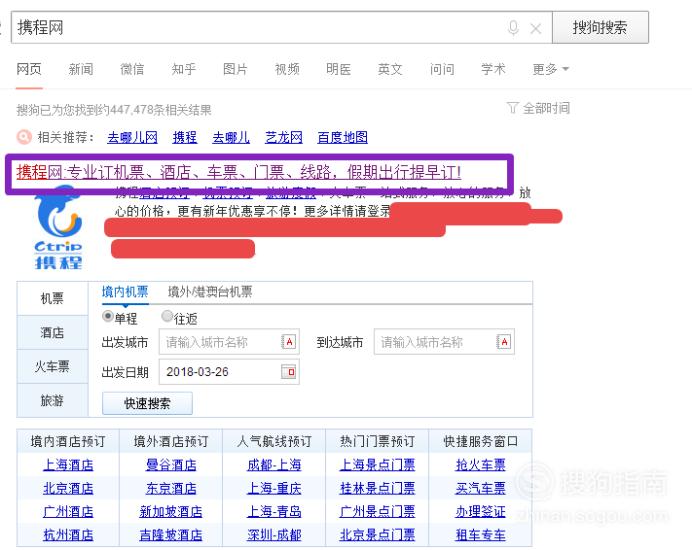Click the 去哪儿网 related suggestion
The image size is (692, 550).
[x=132, y=138]
